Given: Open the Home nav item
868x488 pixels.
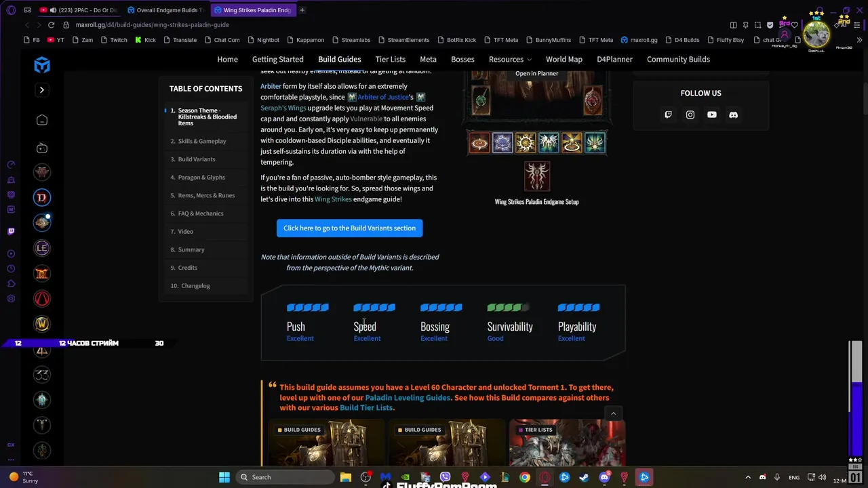Looking at the screenshot, I should [227, 59].
